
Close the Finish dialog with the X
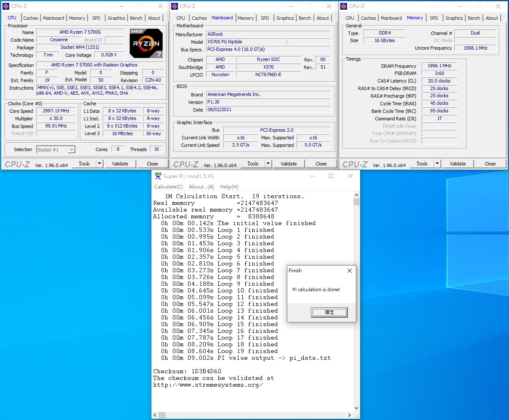pyautogui.click(x=349, y=271)
